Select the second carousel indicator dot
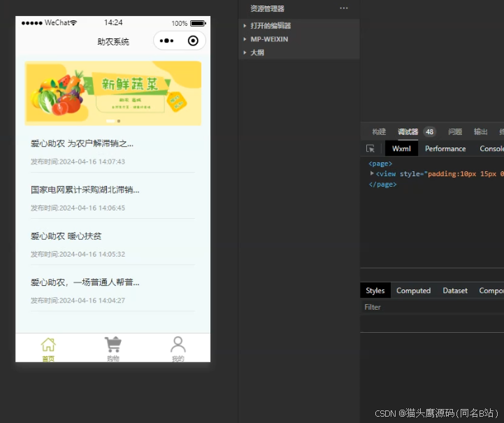 (119, 121)
